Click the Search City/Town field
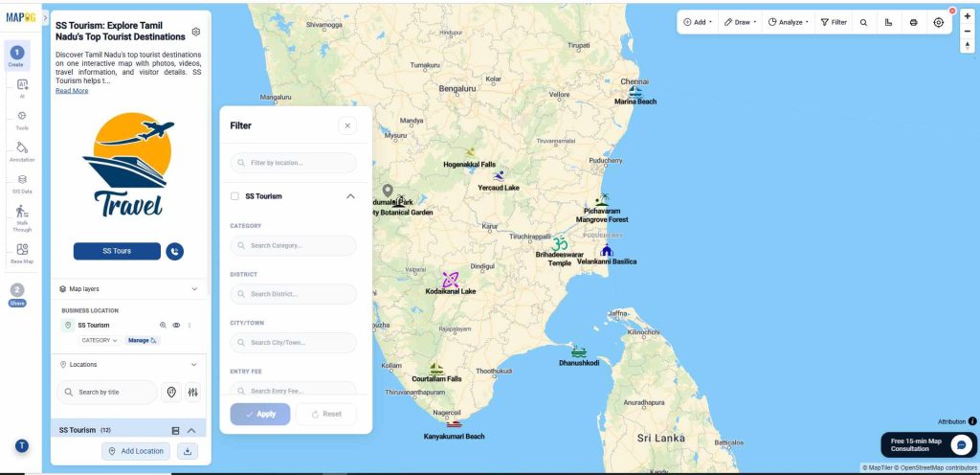The height and width of the screenshot is (475, 980). pyautogui.click(x=294, y=343)
